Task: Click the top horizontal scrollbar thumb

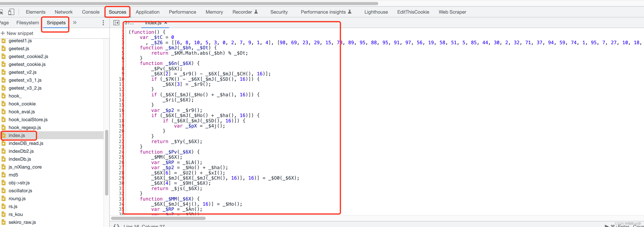Action: 189,4
